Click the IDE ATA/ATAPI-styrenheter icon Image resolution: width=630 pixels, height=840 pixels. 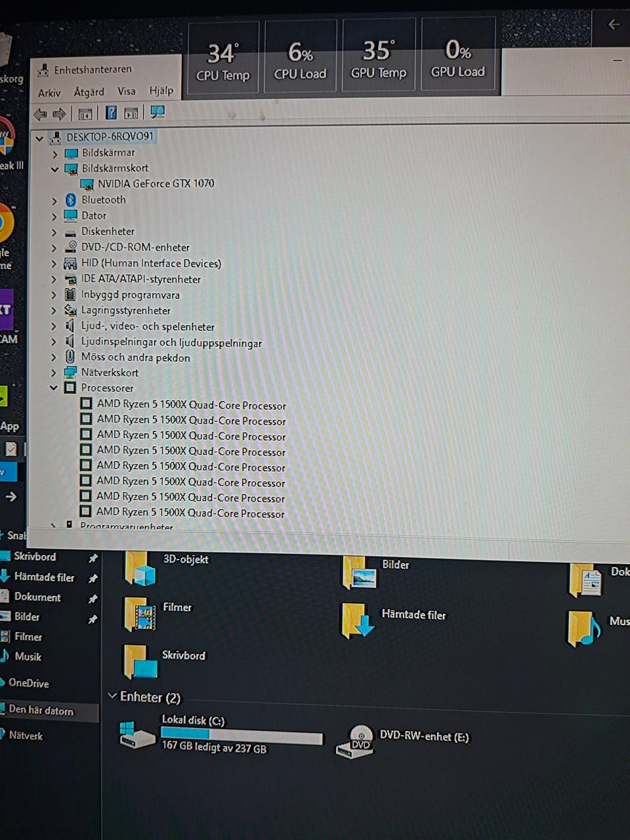pyautogui.click(x=70, y=280)
